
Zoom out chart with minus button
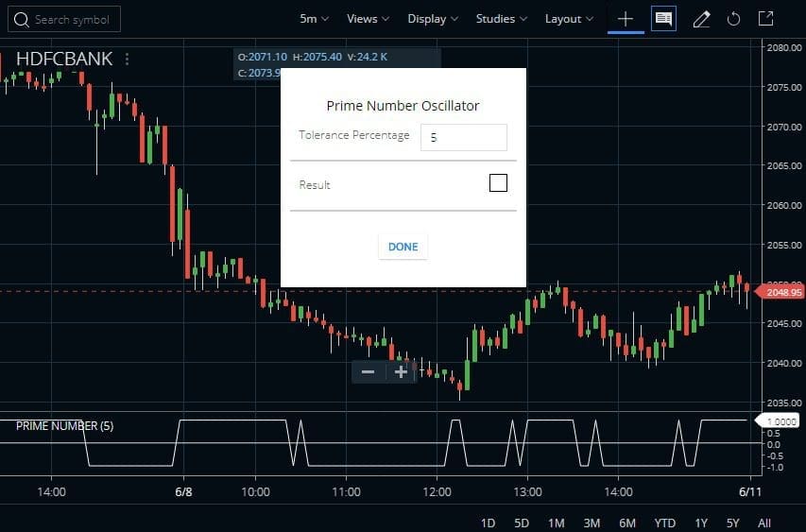(369, 371)
